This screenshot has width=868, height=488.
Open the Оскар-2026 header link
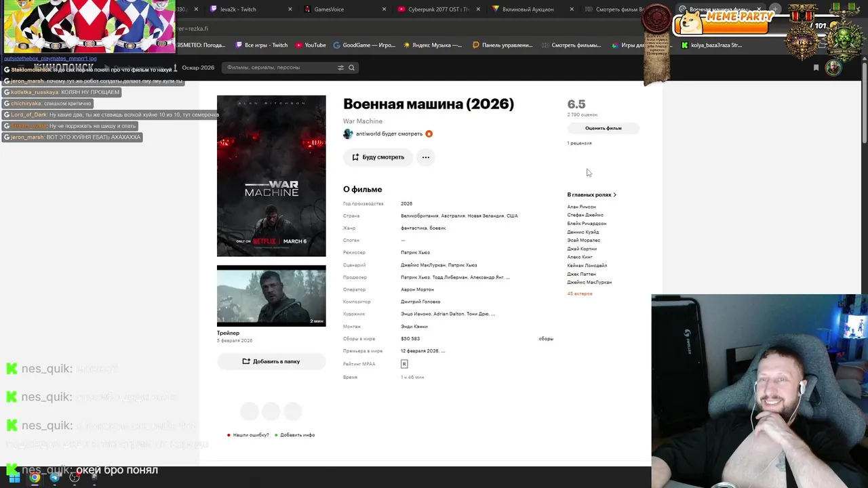(198, 68)
